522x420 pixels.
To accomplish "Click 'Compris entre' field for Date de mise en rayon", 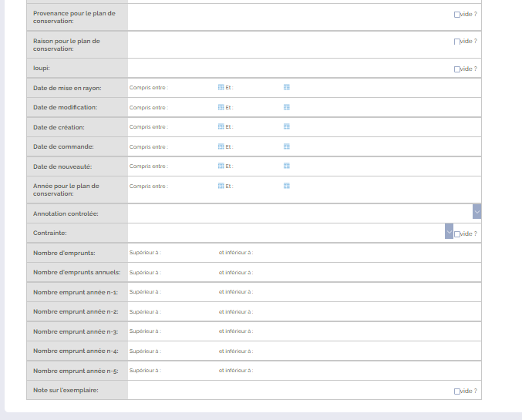I will click(193, 88).
